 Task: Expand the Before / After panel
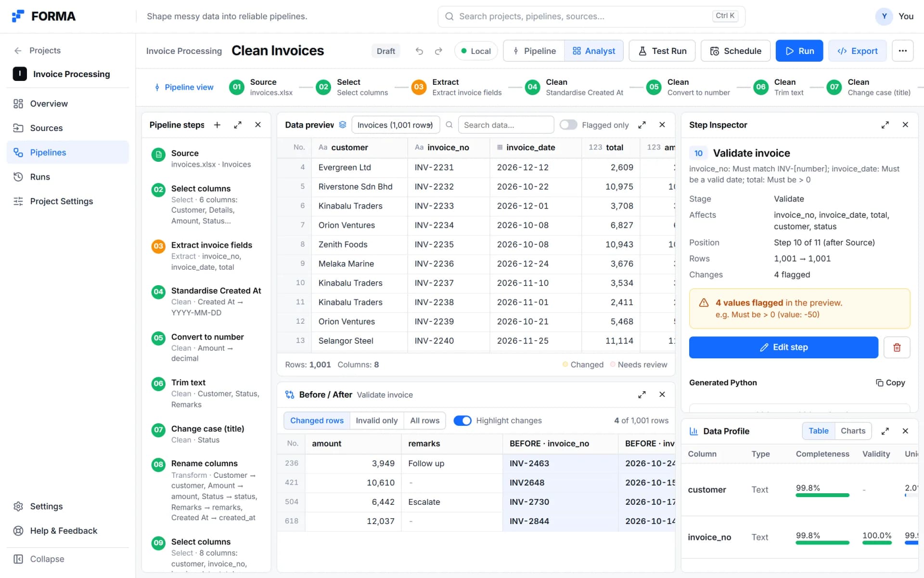click(x=642, y=394)
